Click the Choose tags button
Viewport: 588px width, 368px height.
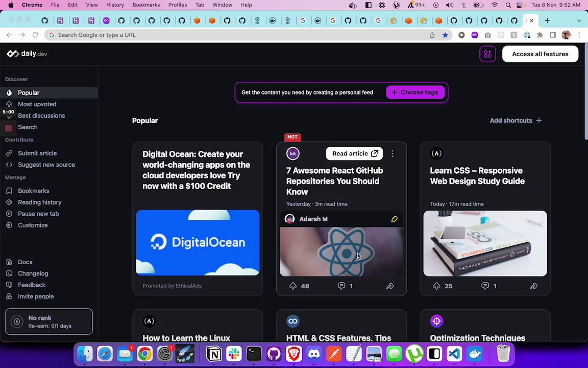(x=415, y=93)
